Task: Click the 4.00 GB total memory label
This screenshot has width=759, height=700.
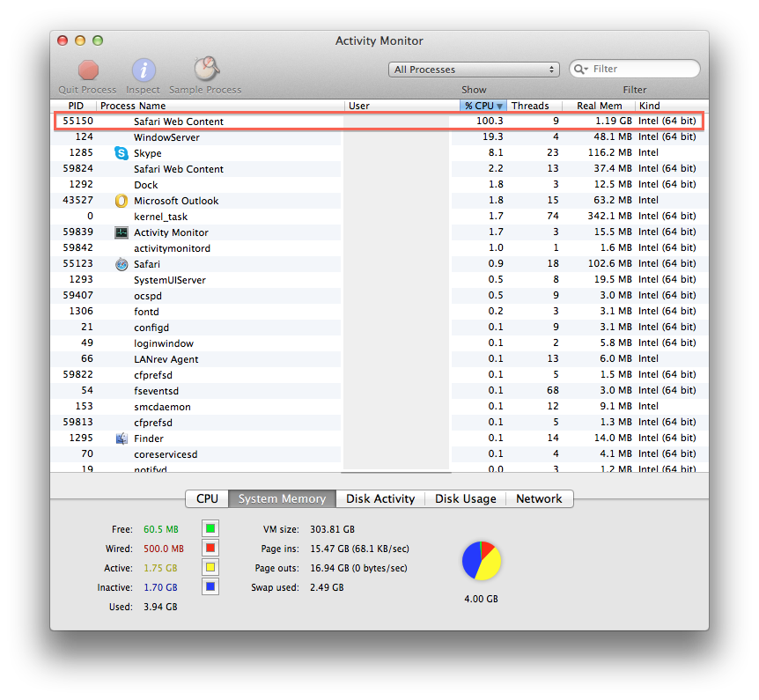Action: [x=481, y=599]
